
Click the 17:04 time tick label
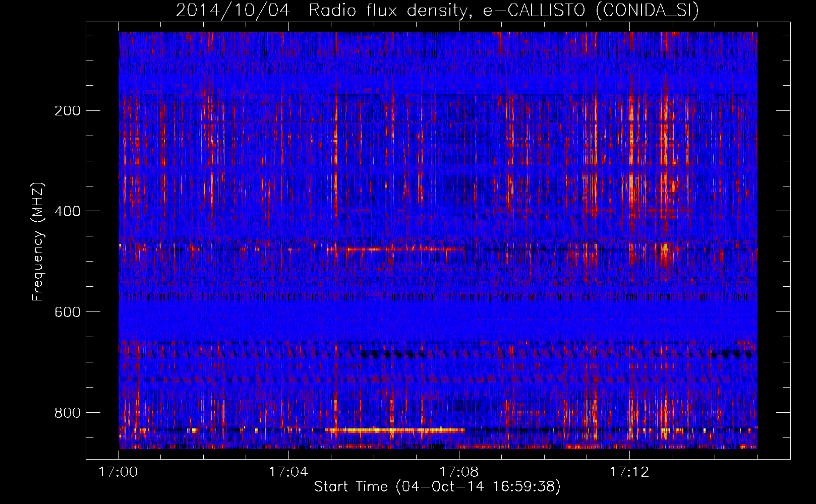pos(288,472)
